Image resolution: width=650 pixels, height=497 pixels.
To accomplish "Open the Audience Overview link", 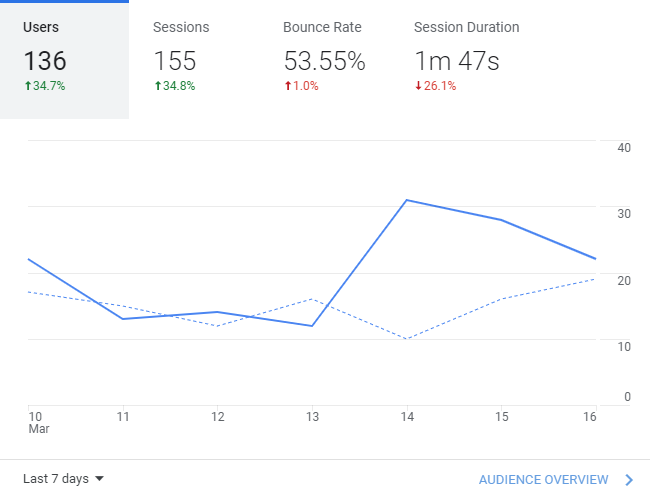I will coord(543,480).
